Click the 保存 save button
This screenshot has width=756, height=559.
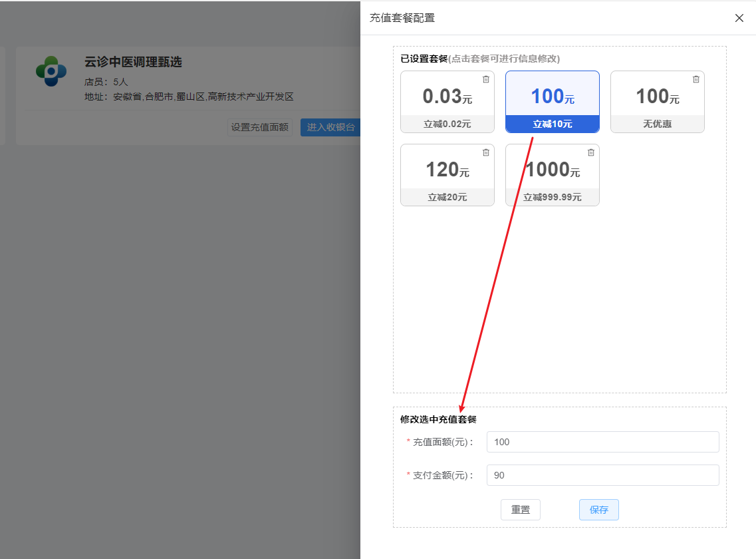(598, 509)
